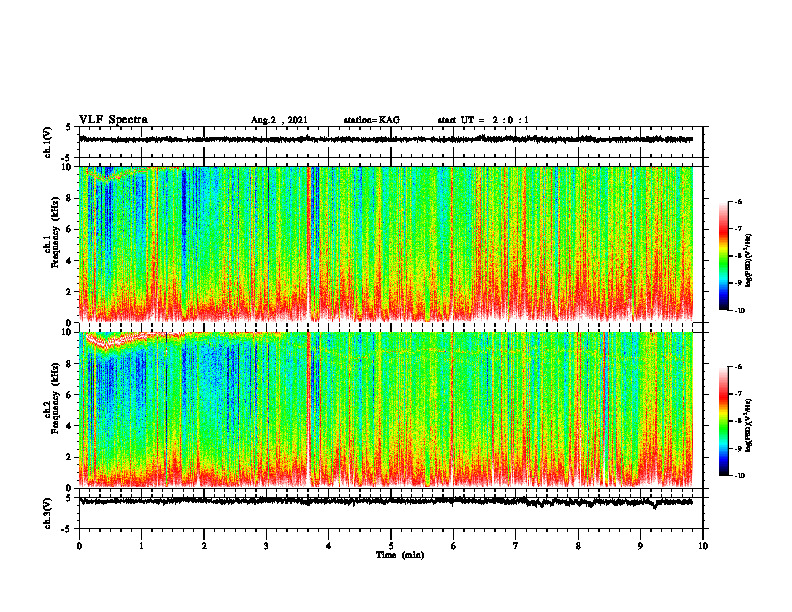Click the ch.1 spectrogram panel
The height and width of the screenshot is (612, 792).
tap(385, 244)
